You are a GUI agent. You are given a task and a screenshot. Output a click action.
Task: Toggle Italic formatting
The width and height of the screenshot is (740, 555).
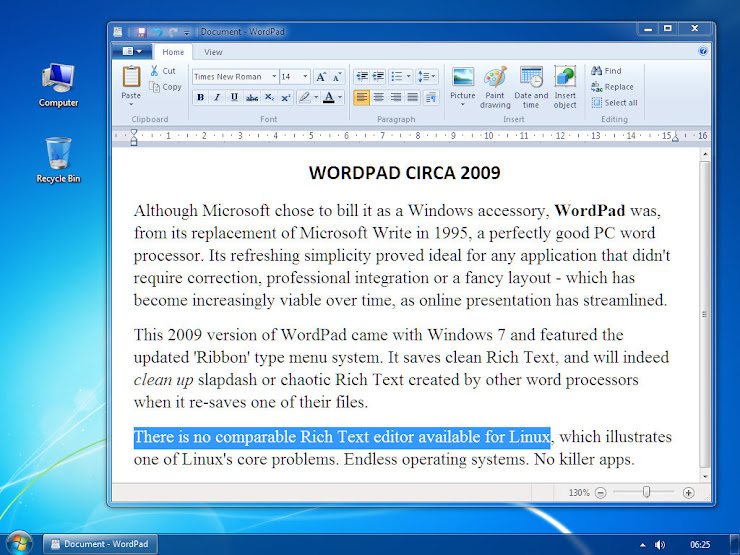[x=217, y=97]
